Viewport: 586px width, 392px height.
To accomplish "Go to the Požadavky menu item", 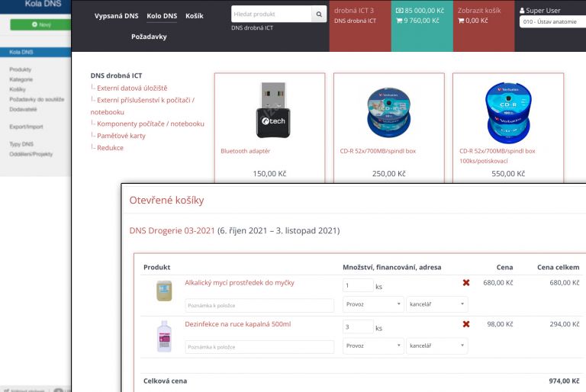I will pyautogui.click(x=149, y=37).
